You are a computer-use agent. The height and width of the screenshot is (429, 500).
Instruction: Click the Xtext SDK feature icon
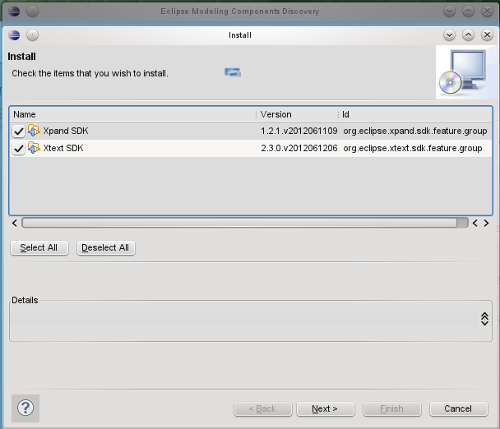pos(34,148)
